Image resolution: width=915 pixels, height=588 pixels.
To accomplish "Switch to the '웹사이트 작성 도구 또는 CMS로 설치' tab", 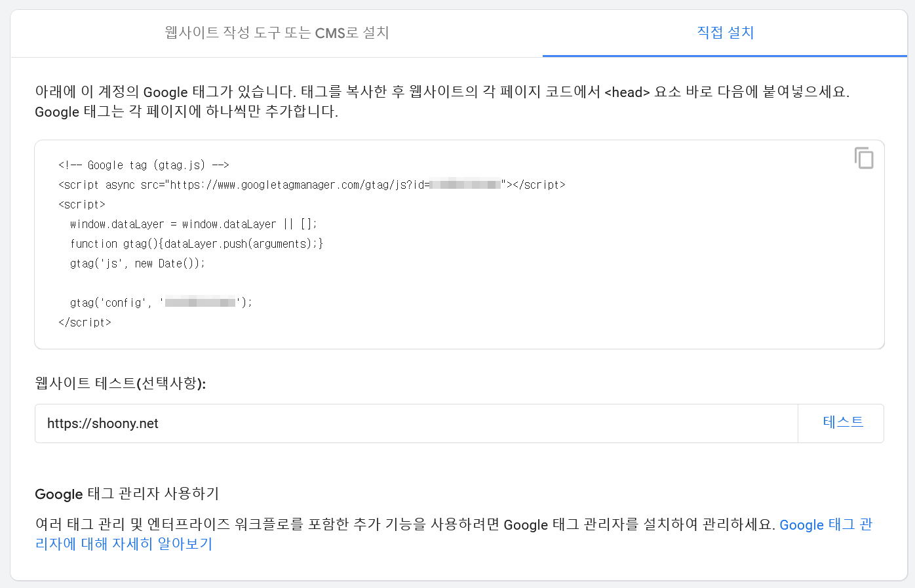I will 277,33.
